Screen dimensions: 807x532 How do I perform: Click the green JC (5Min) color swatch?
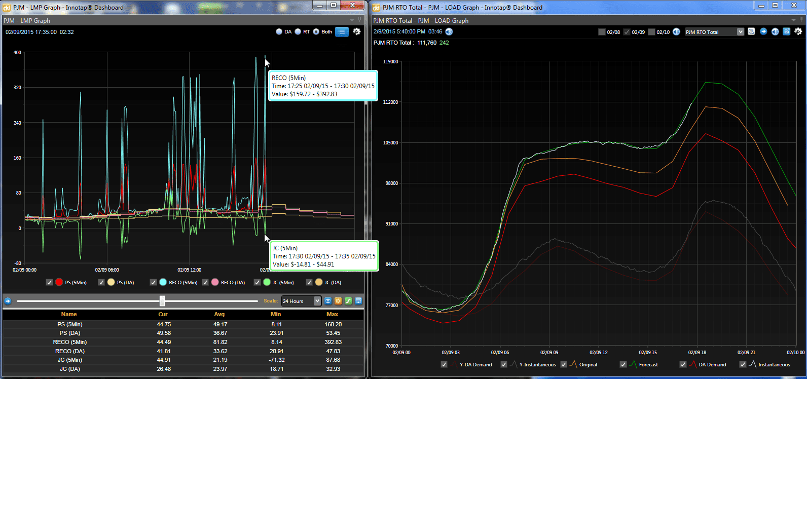pos(267,282)
